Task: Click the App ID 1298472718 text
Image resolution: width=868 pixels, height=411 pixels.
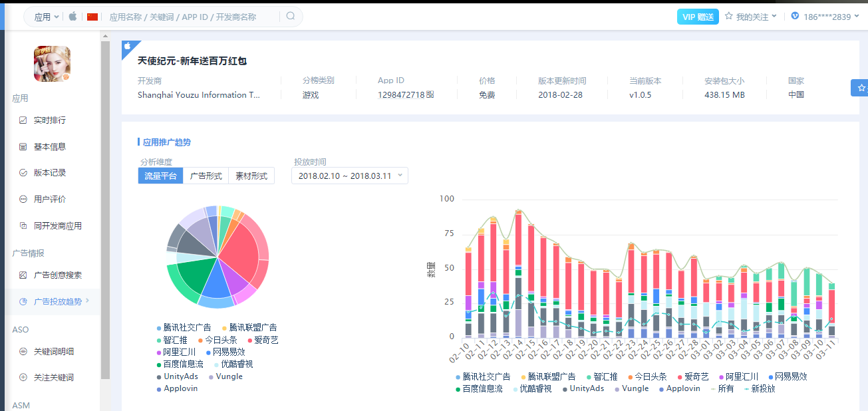Action: tap(401, 95)
